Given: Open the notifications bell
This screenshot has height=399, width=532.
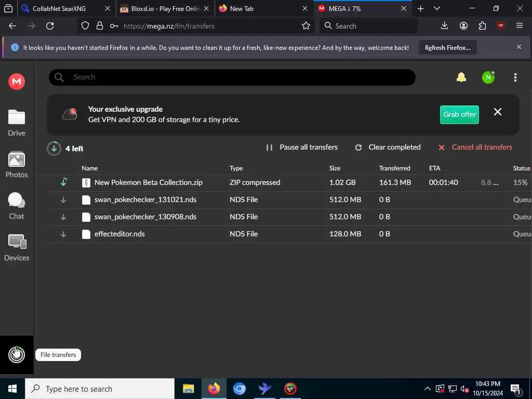Looking at the screenshot, I should pos(461,77).
